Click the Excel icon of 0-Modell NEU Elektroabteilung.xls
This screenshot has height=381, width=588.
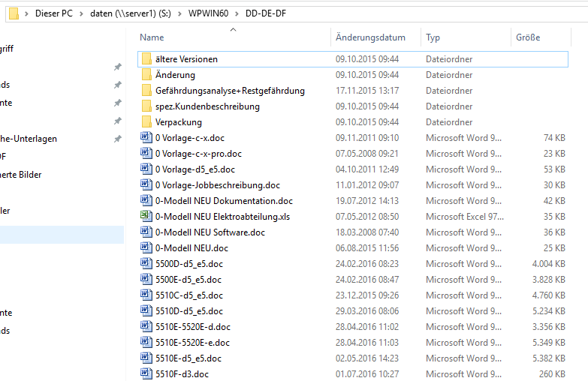(146, 217)
